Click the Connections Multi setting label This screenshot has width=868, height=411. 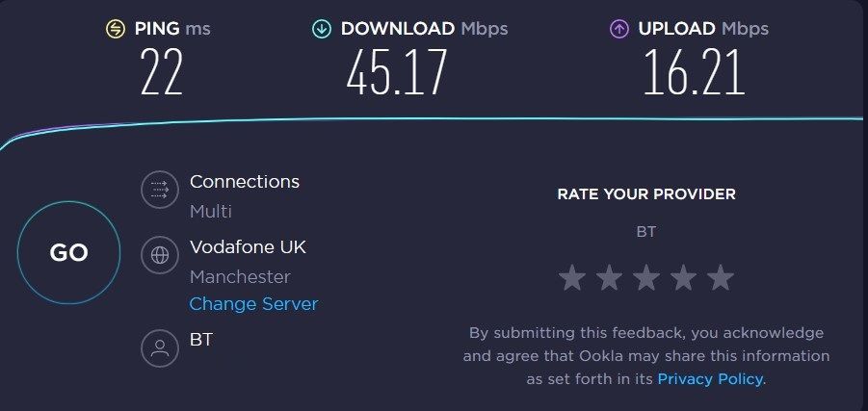(x=245, y=182)
